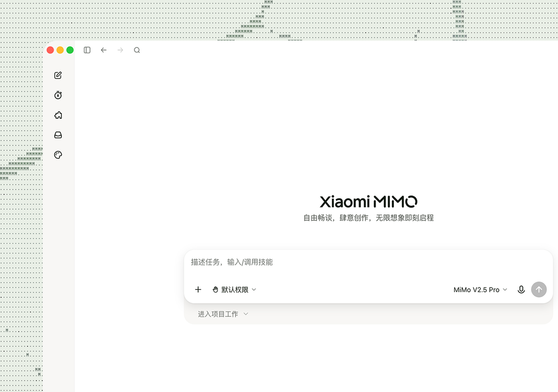Click the Xiaomi MiMo logo heading
This screenshot has height=392, width=558.
tap(368, 202)
